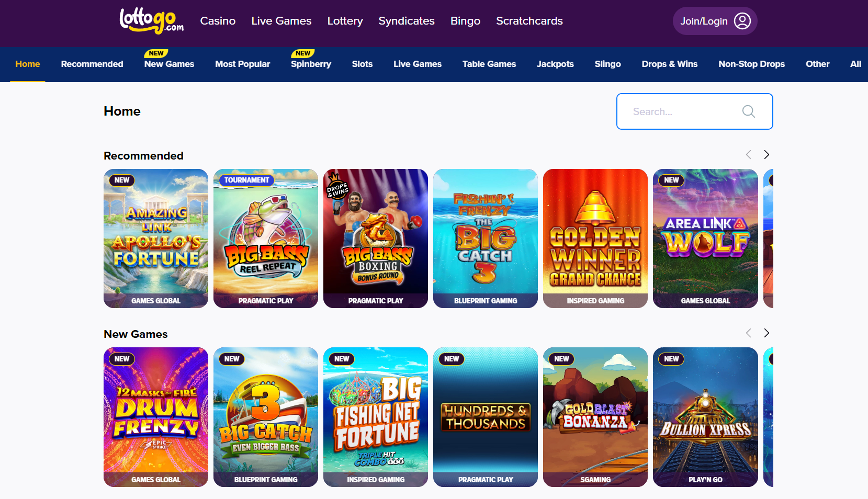Viewport: 868px width, 499px height.
Task: Click the Join/Login button
Action: pyautogui.click(x=715, y=21)
